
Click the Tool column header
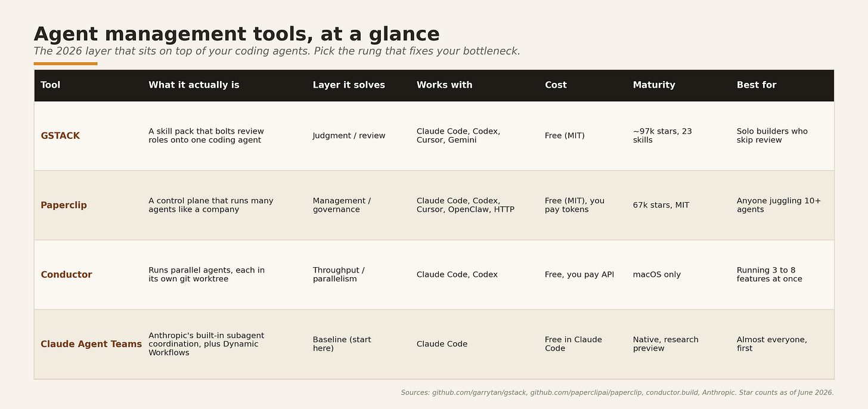(51, 85)
